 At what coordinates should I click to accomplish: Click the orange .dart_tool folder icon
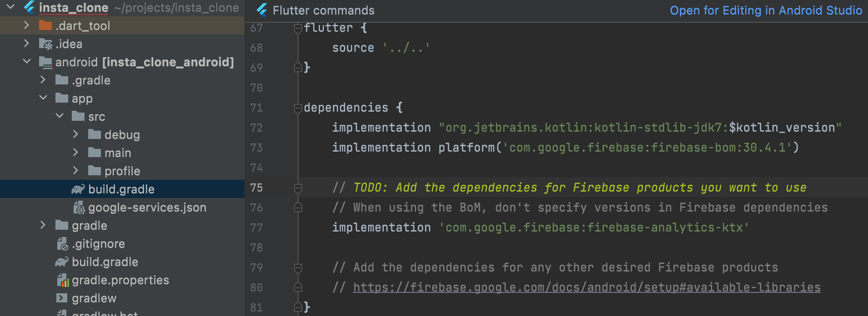pos(45,25)
